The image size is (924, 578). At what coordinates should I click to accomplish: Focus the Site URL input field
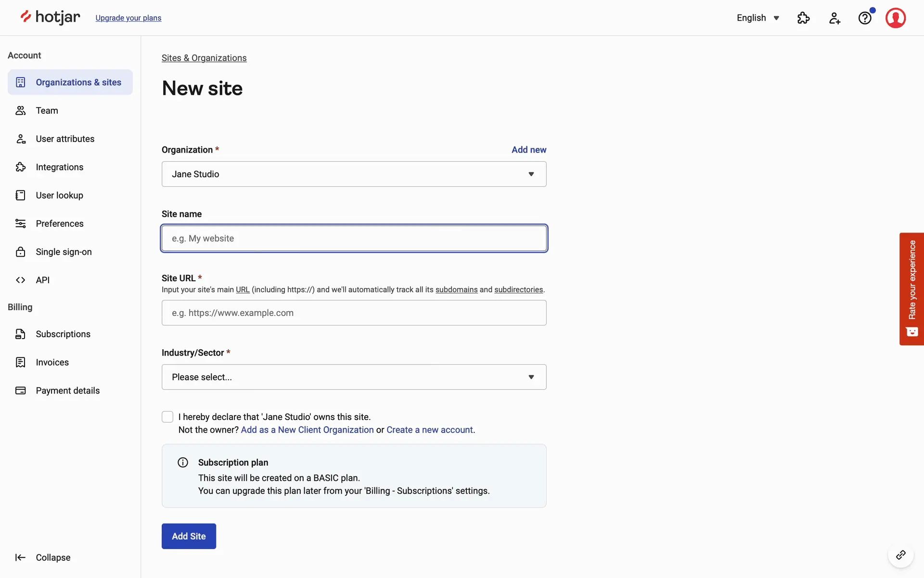click(x=354, y=313)
